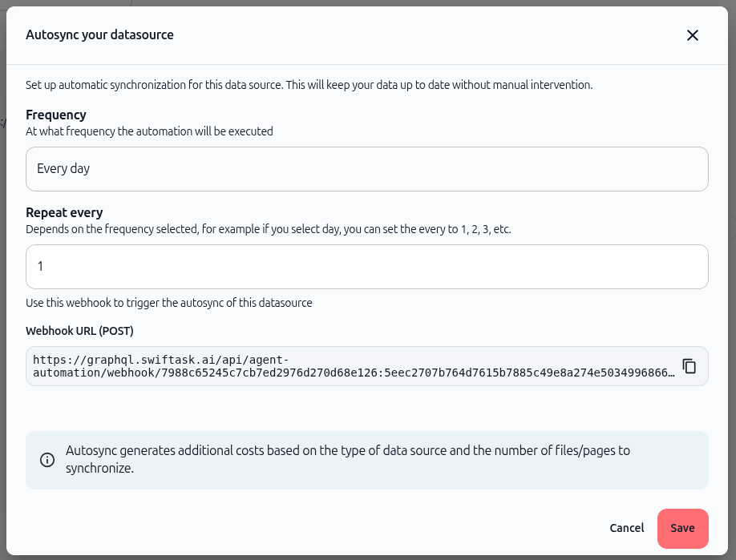Focus the Repeat every number field
Screen dimensions: 736x560
point(366,267)
